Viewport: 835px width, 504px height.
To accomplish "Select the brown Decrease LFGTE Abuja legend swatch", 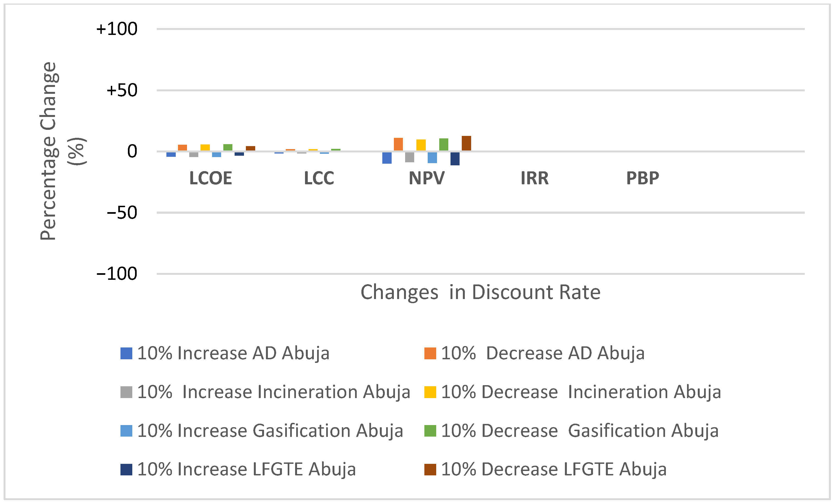I will coord(430,469).
